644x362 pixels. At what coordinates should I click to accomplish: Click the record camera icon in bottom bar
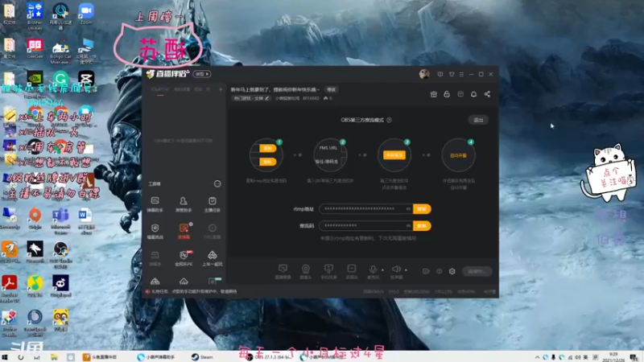(426, 271)
